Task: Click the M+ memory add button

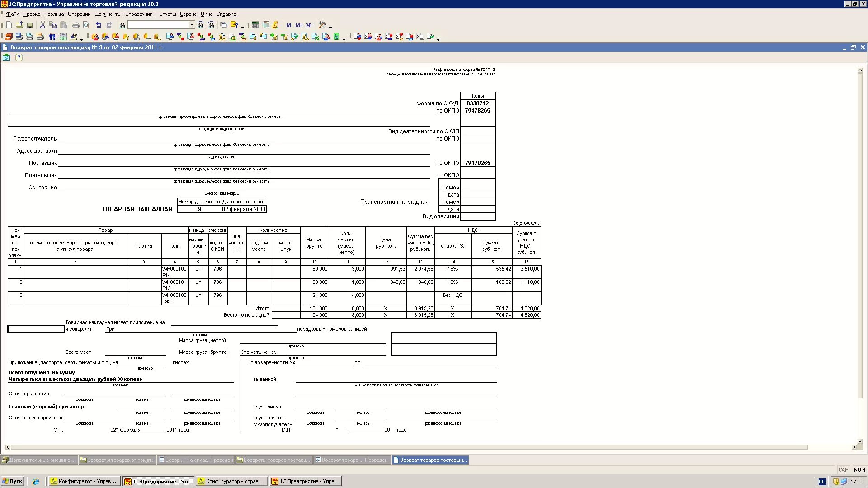Action: [299, 25]
